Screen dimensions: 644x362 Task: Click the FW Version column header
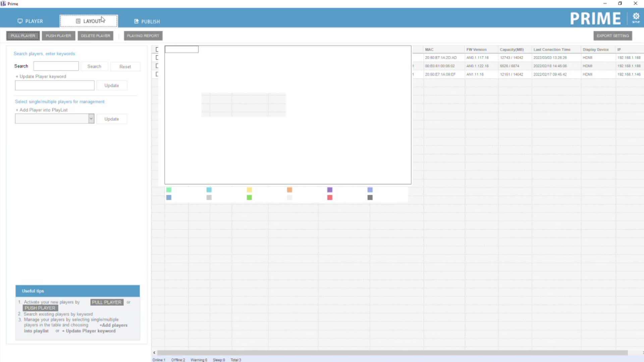coord(482,50)
